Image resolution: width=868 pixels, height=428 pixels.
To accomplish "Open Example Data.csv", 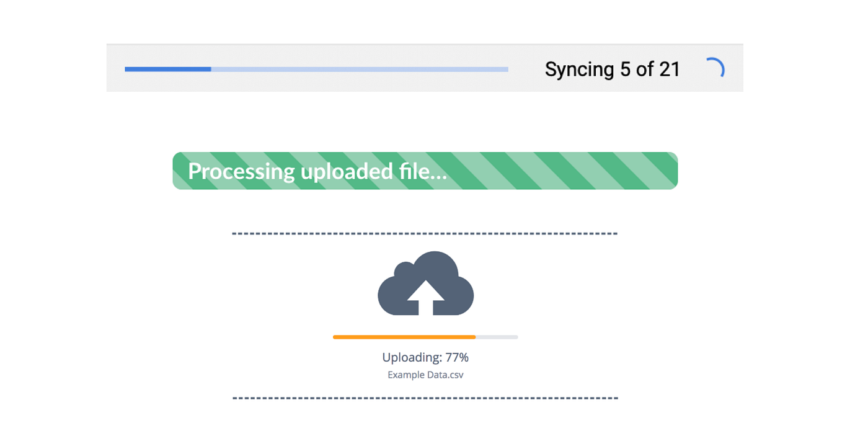I will pos(425,375).
